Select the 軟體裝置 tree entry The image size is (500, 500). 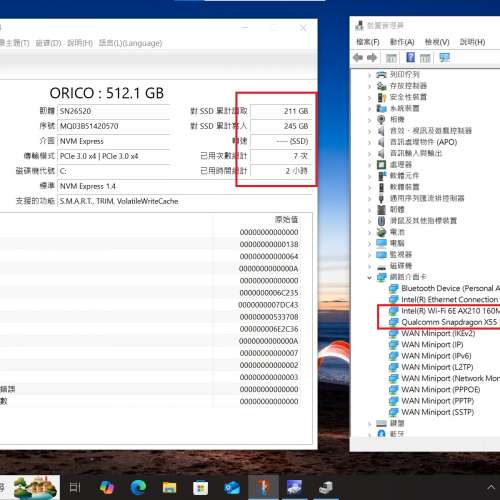[x=404, y=187]
